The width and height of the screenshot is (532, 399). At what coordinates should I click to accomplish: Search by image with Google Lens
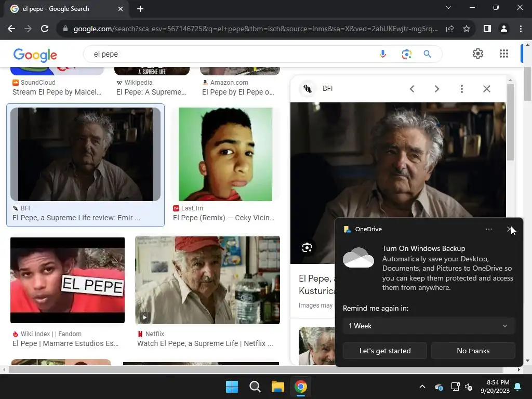[406, 54]
